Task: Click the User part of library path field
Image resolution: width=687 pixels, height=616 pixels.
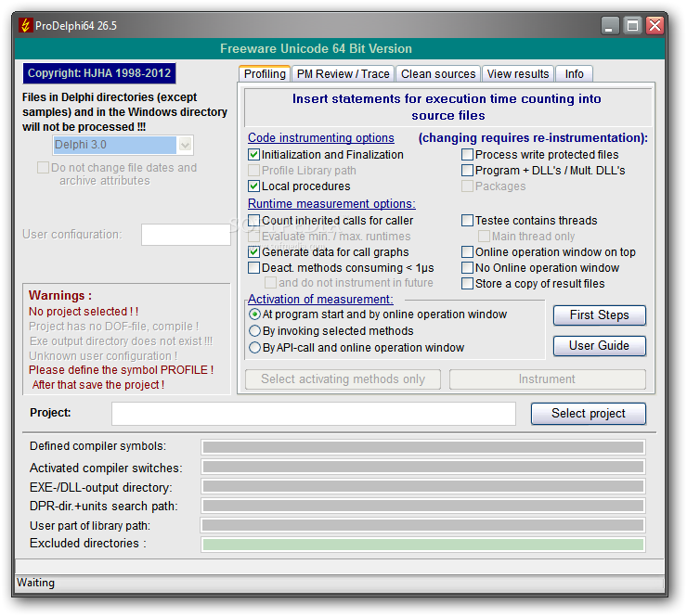Action: (x=423, y=525)
